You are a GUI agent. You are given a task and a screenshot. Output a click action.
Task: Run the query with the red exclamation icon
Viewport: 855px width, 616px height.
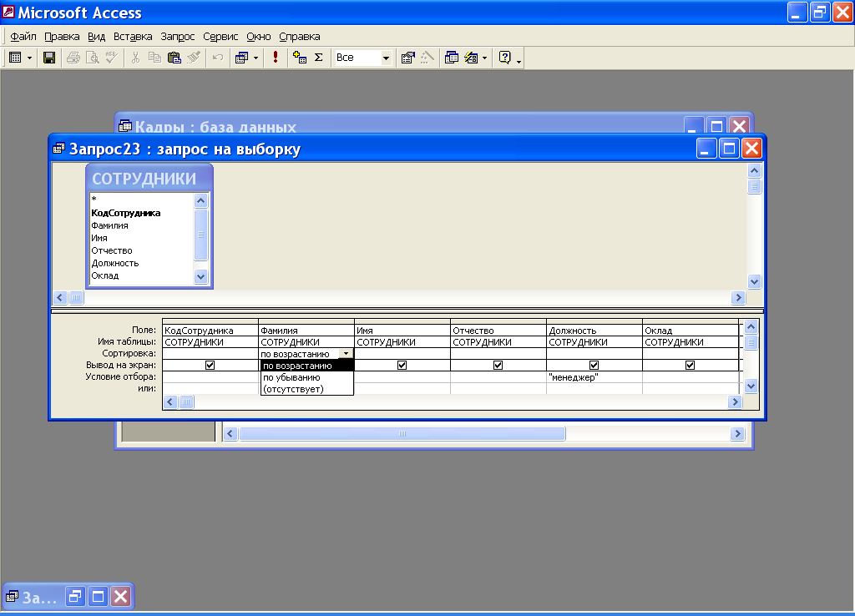(276, 58)
